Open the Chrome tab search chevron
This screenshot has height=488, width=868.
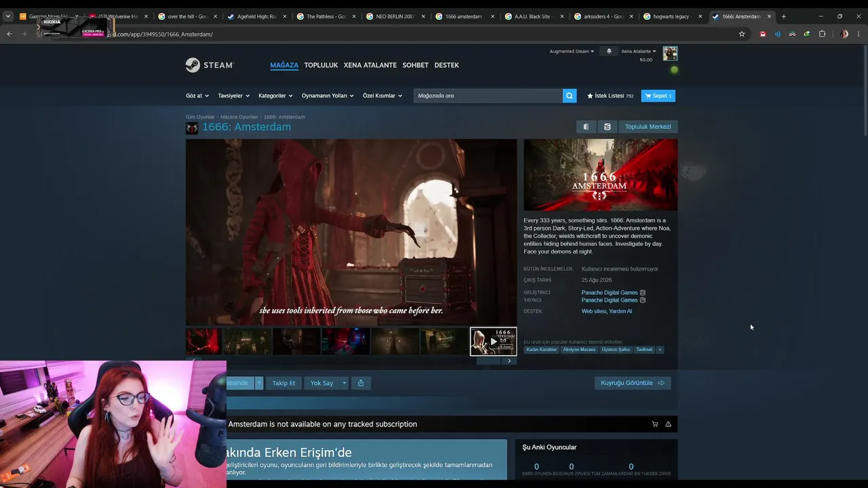pyautogui.click(x=8, y=16)
